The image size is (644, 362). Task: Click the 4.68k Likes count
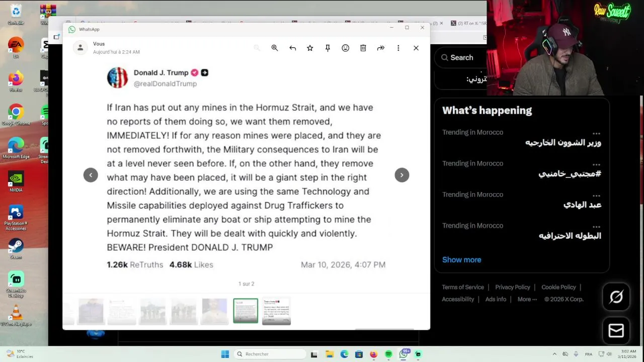pyautogui.click(x=191, y=264)
